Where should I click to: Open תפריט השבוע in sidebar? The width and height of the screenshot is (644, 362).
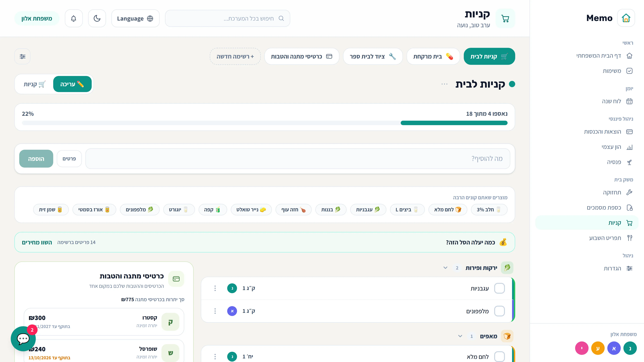point(587,238)
